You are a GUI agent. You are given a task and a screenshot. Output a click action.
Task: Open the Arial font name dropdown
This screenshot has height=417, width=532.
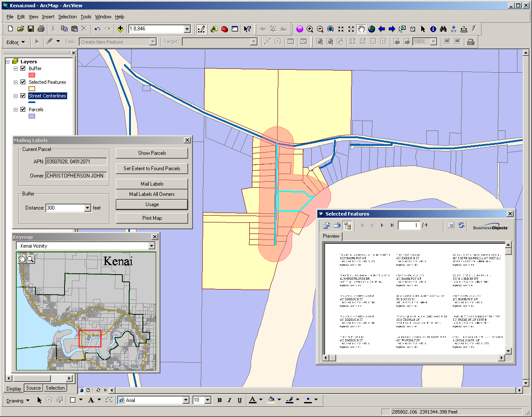click(186, 400)
